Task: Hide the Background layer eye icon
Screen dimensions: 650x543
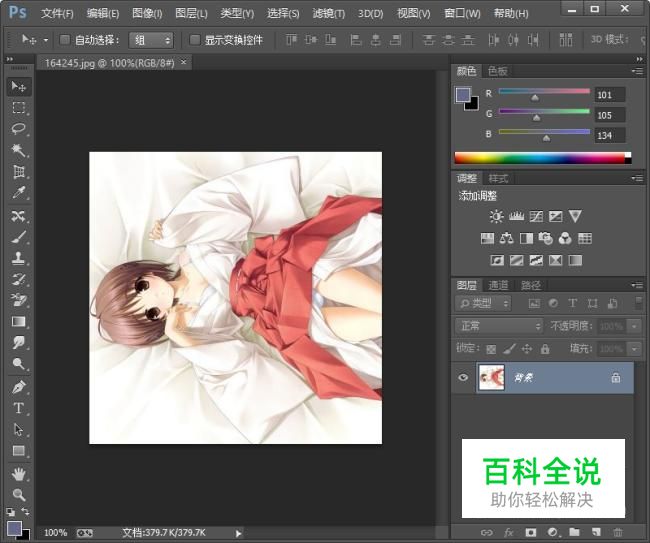Action: coord(463,377)
